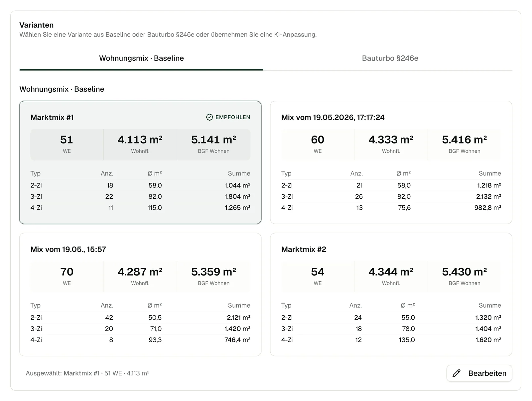Click the 2-Zi row with 42 units
This screenshot has width=532, height=401.
pos(140,318)
